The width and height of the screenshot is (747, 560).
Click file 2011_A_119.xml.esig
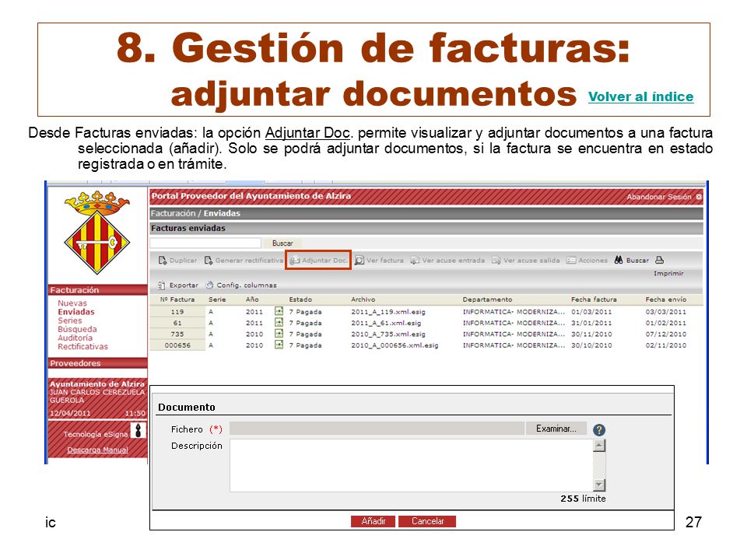388,312
